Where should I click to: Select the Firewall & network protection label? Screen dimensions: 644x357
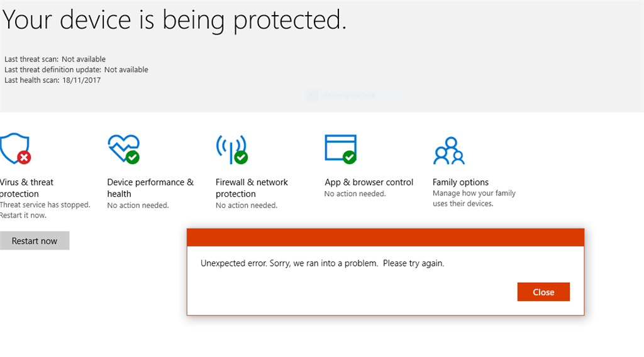point(252,188)
